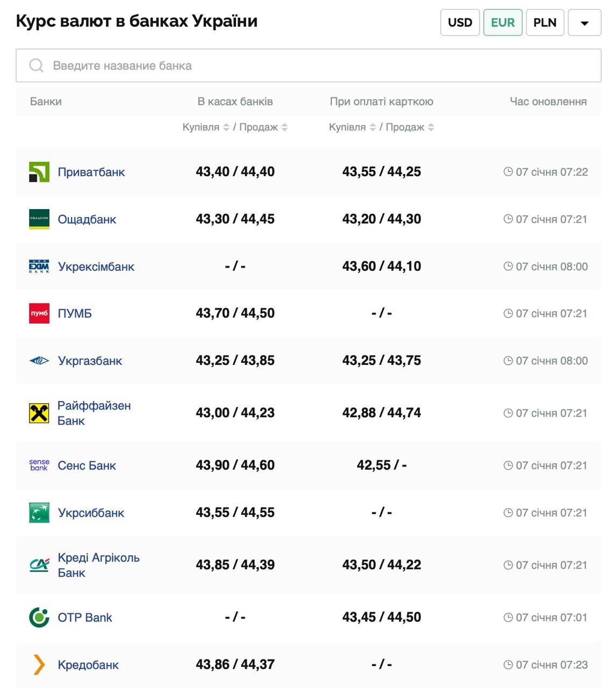Viewport: 616px width, 688px height.
Task: Click the Укрексімбанк EXIM logo
Action: pos(39,267)
